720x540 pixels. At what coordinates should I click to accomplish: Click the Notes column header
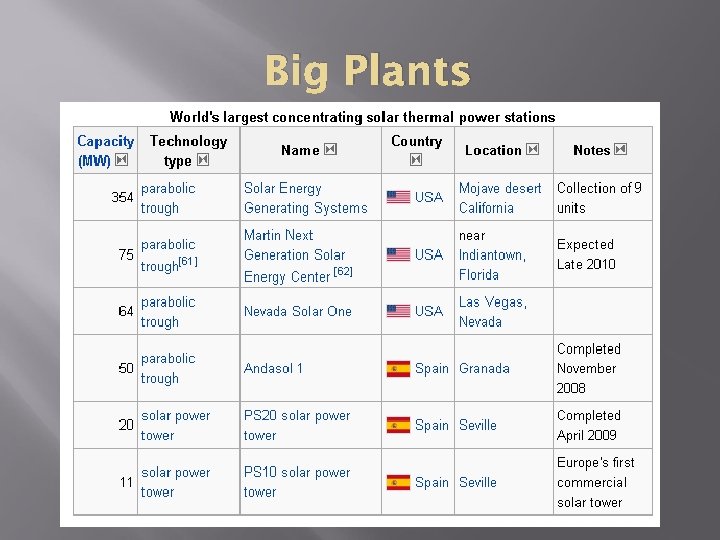603,150
